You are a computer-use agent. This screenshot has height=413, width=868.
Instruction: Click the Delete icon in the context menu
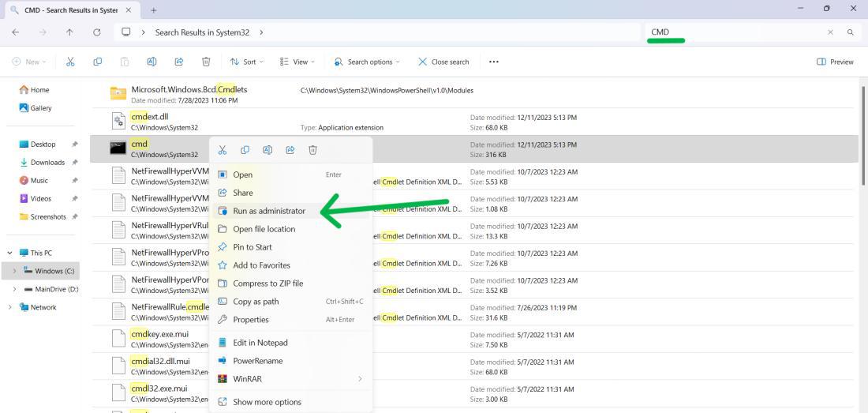312,150
